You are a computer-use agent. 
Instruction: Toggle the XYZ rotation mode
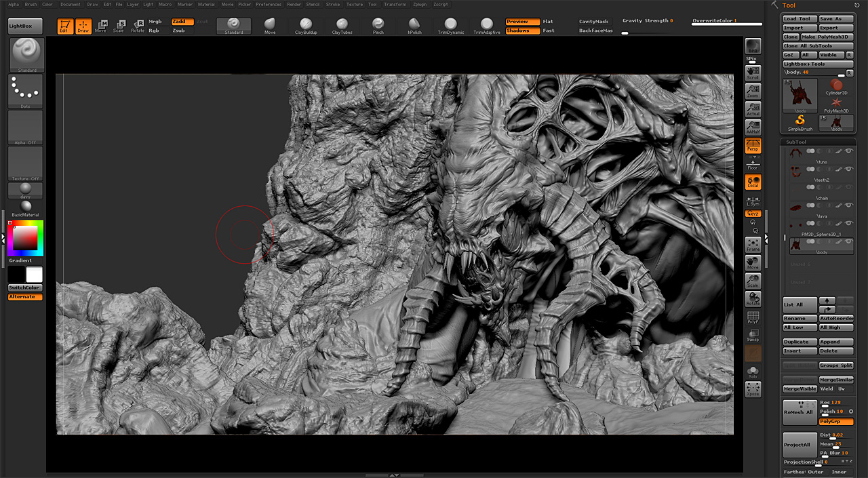(753, 214)
